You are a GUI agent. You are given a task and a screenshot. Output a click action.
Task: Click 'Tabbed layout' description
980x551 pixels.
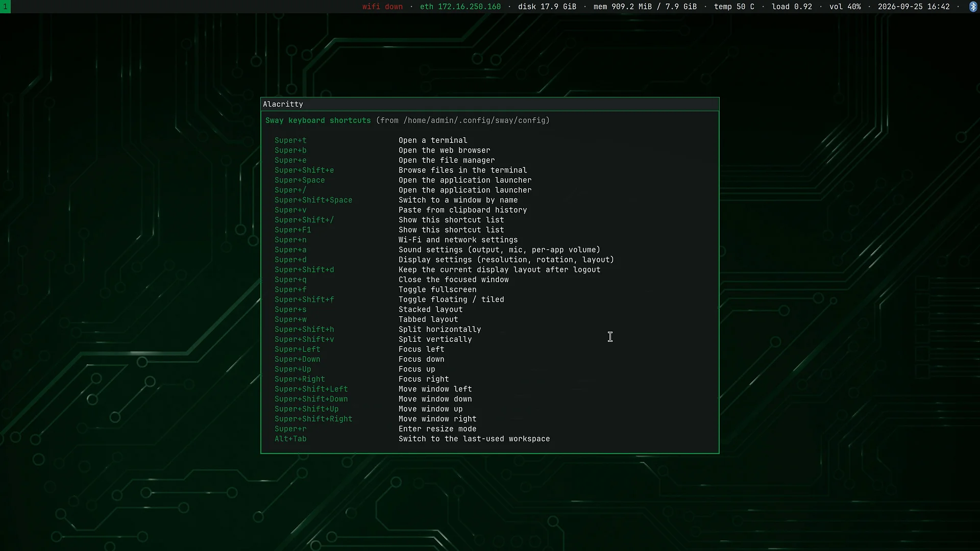[428, 319]
